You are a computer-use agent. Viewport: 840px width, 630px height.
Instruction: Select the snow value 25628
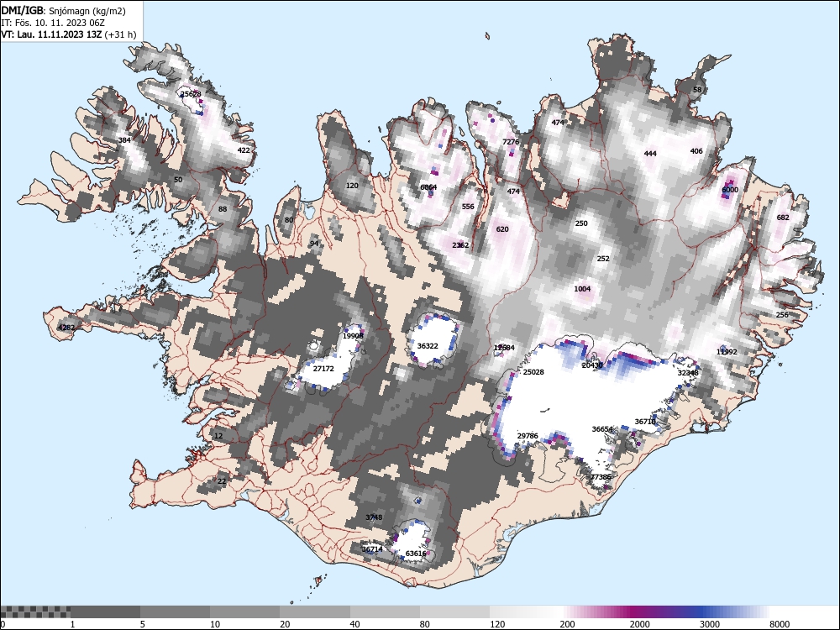[191, 94]
